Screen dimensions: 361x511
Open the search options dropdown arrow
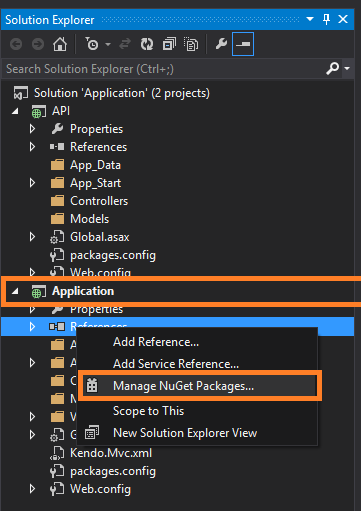pos(347,68)
